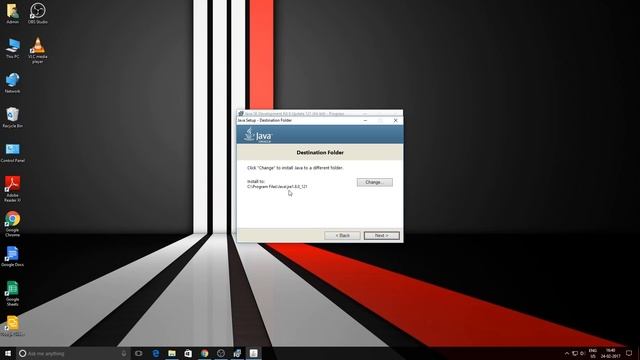Open Microsoft Edge from the taskbar
The width and height of the screenshot is (640, 360).
pyautogui.click(x=156, y=353)
